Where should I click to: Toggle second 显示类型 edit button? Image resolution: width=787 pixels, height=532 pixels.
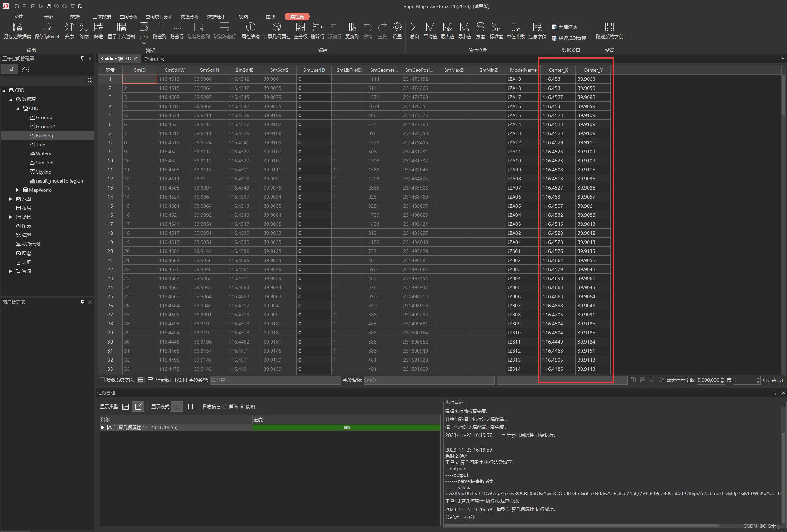tap(138, 407)
